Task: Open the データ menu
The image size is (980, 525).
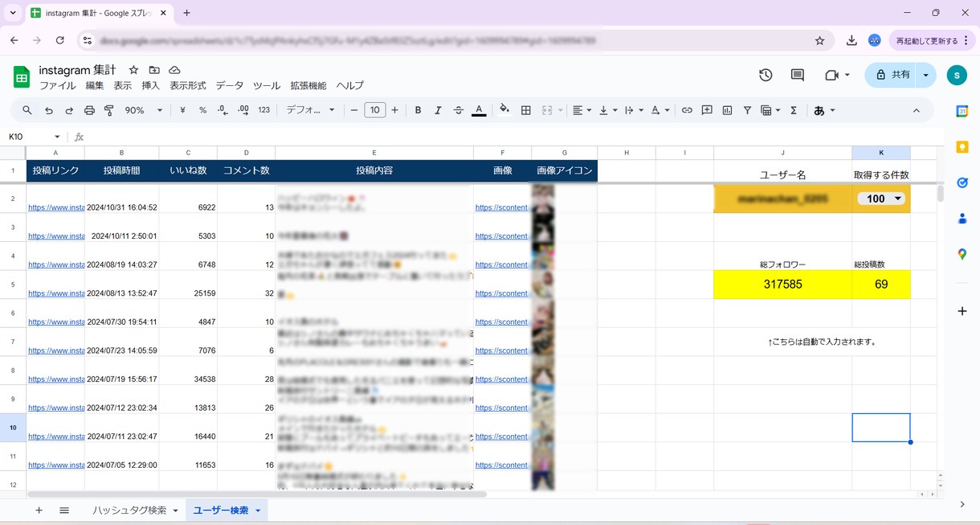Action: [x=229, y=86]
